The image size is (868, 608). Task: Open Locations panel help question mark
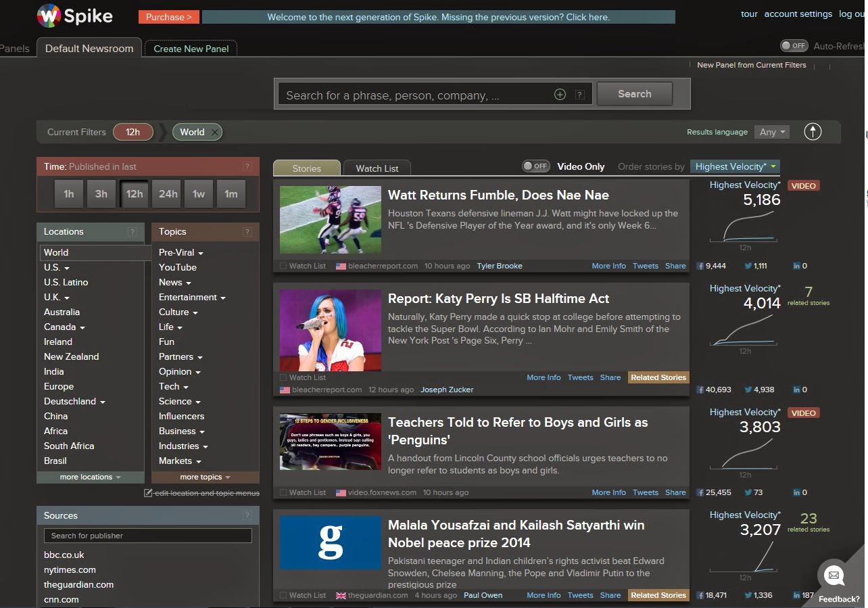[x=132, y=232]
